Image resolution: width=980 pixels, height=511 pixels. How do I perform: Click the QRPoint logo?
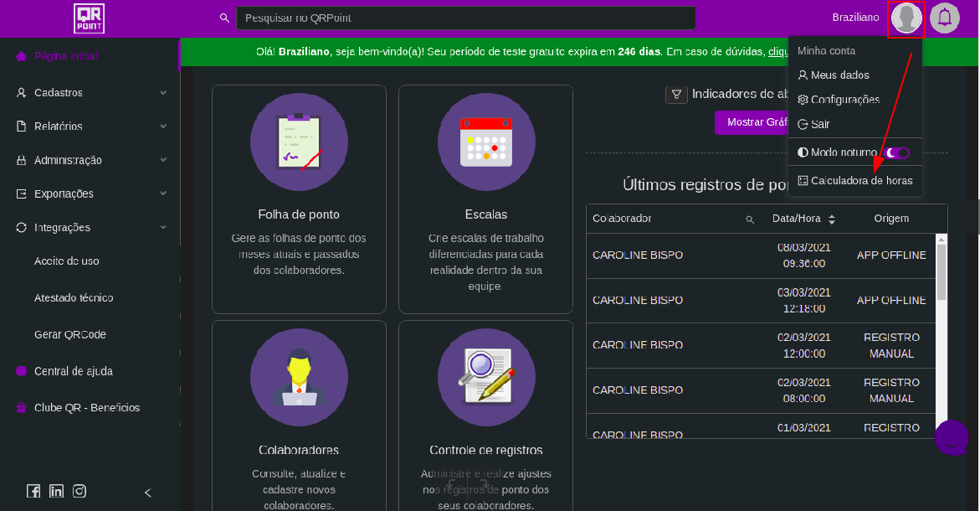coord(89,18)
